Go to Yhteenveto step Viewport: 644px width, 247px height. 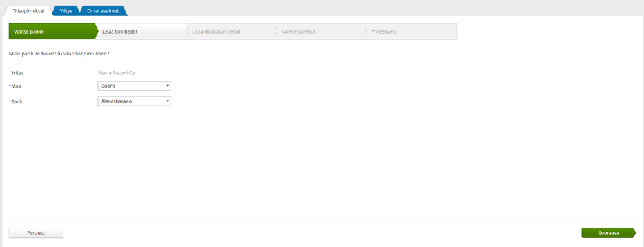[x=411, y=31]
